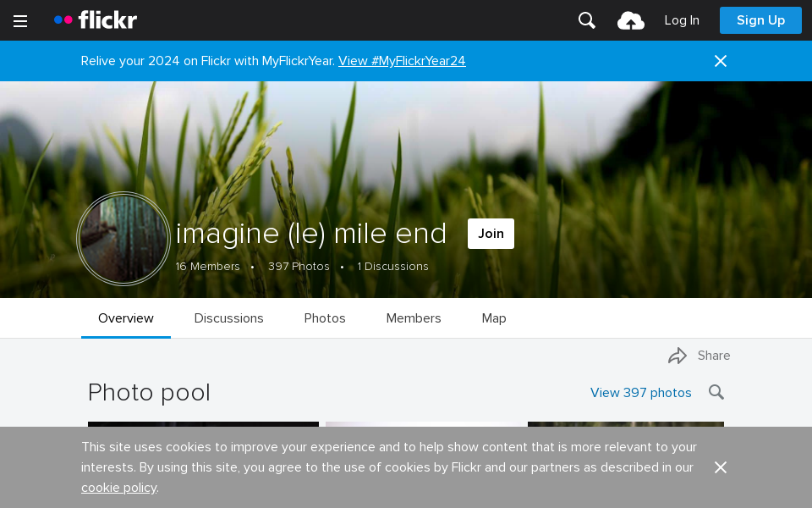Screen dimensions: 812x508
Task: Open the search magnifier in header
Action: 587,20
